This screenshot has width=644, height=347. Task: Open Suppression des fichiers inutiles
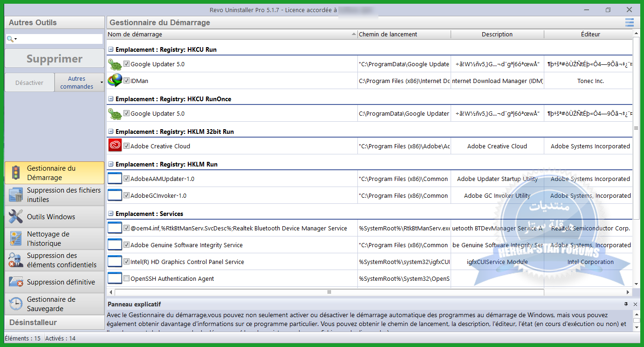(x=55, y=195)
